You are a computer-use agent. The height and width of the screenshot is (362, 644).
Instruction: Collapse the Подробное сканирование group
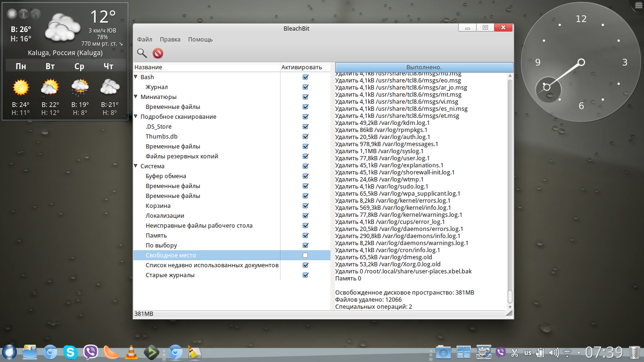pos(136,116)
